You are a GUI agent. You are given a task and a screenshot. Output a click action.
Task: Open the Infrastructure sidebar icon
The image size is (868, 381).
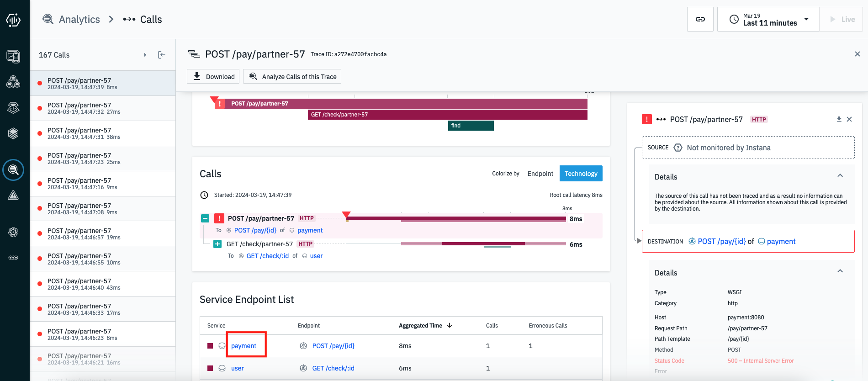pos(13,133)
